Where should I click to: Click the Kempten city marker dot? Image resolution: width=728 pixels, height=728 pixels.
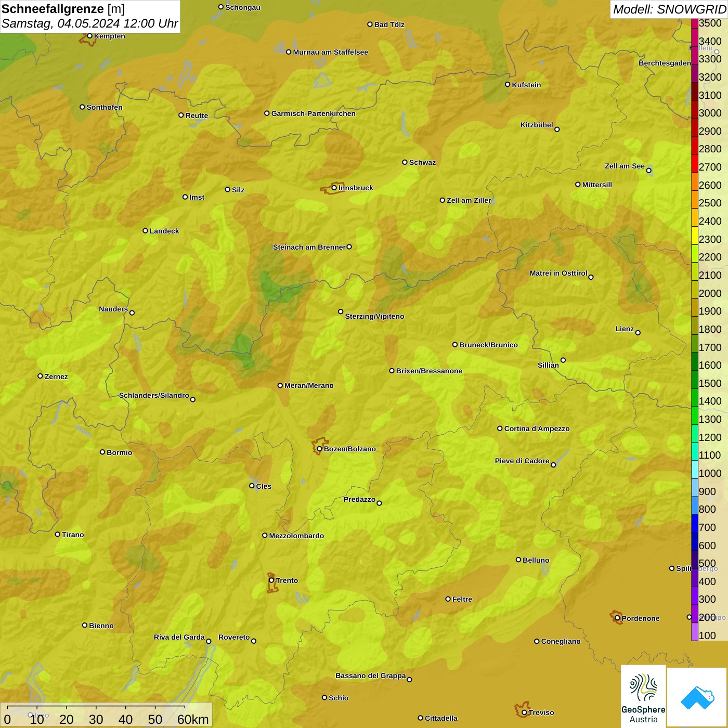(x=89, y=36)
